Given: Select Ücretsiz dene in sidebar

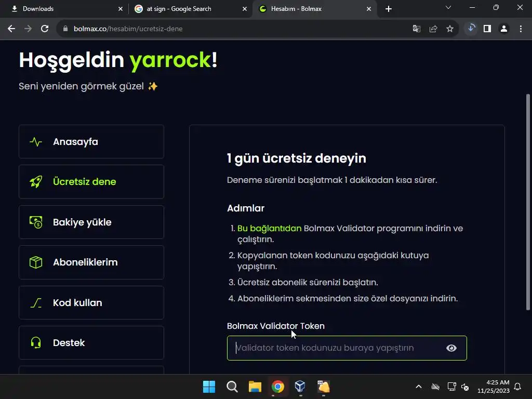Looking at the screenshot, I should 91,181.
